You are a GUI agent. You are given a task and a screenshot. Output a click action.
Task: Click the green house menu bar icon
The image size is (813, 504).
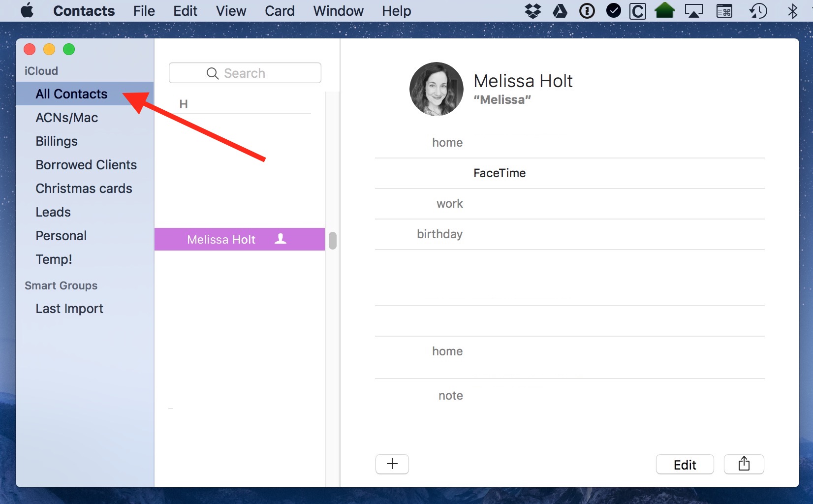click(665, 10)
